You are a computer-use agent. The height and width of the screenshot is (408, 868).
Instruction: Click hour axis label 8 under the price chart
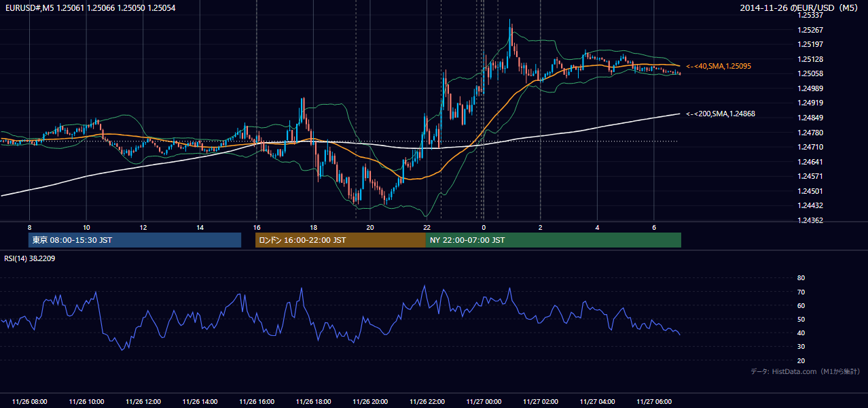pos(29,227)
